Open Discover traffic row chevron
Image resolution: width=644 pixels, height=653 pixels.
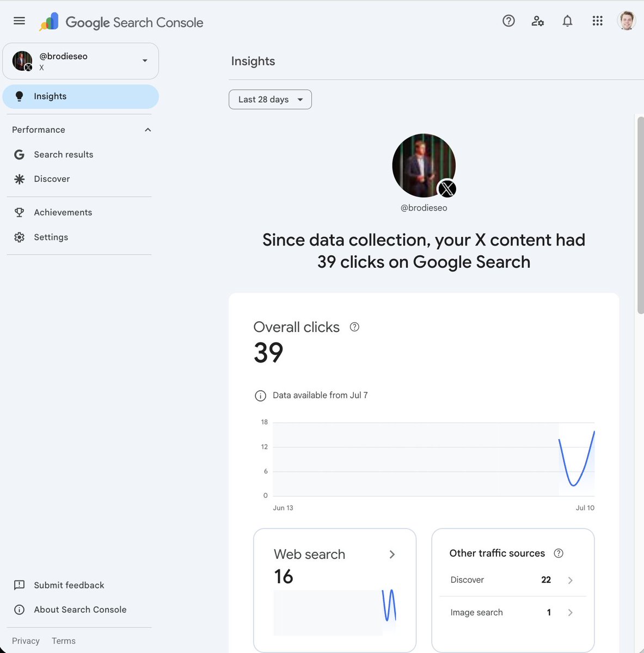tap(570, 580)
